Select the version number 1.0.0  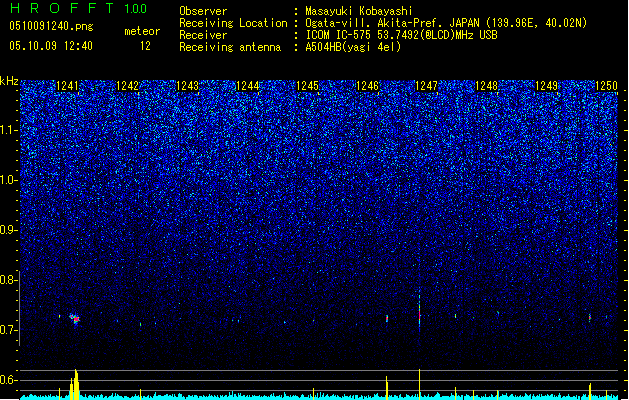(135, 9)
